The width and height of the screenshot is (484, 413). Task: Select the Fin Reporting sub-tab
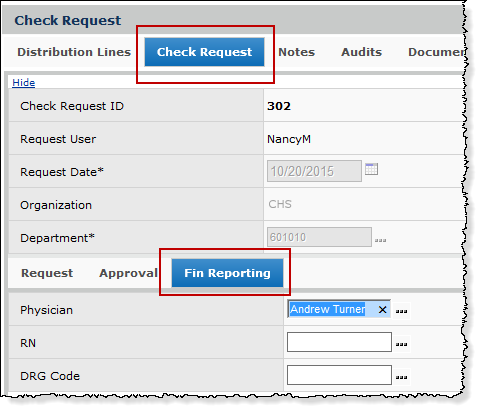click(227, 273)
